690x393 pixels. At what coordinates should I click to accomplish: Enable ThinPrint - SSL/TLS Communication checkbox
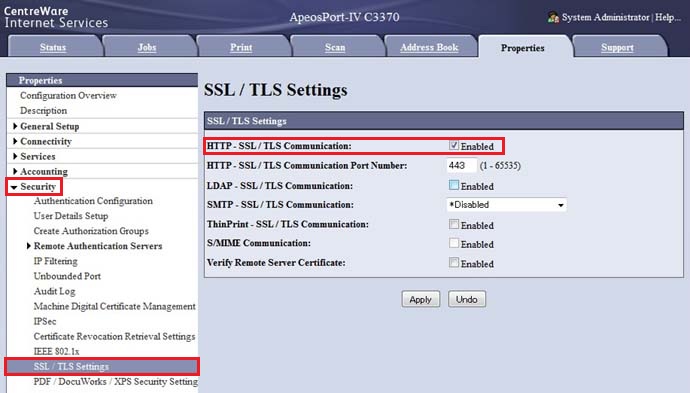[x=454, y=224]
